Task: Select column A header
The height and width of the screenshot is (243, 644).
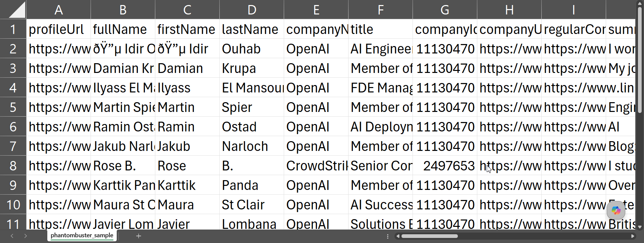Action: (x=59, y=9)
